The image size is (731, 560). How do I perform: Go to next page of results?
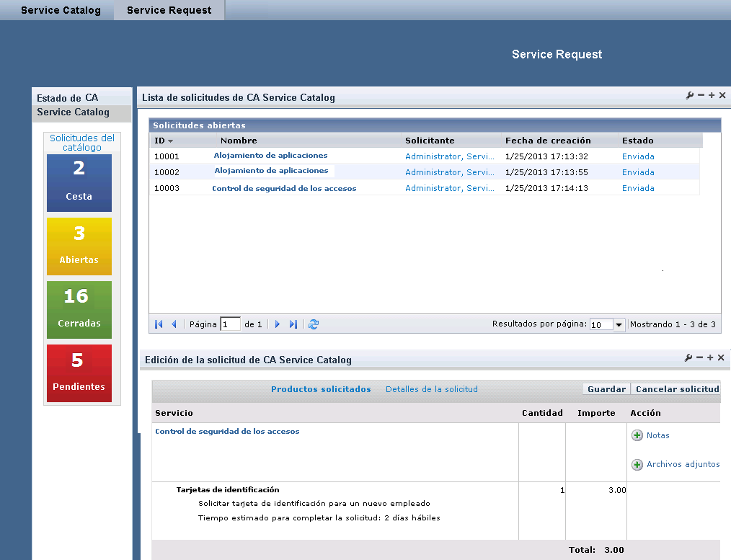pos(278,325)
